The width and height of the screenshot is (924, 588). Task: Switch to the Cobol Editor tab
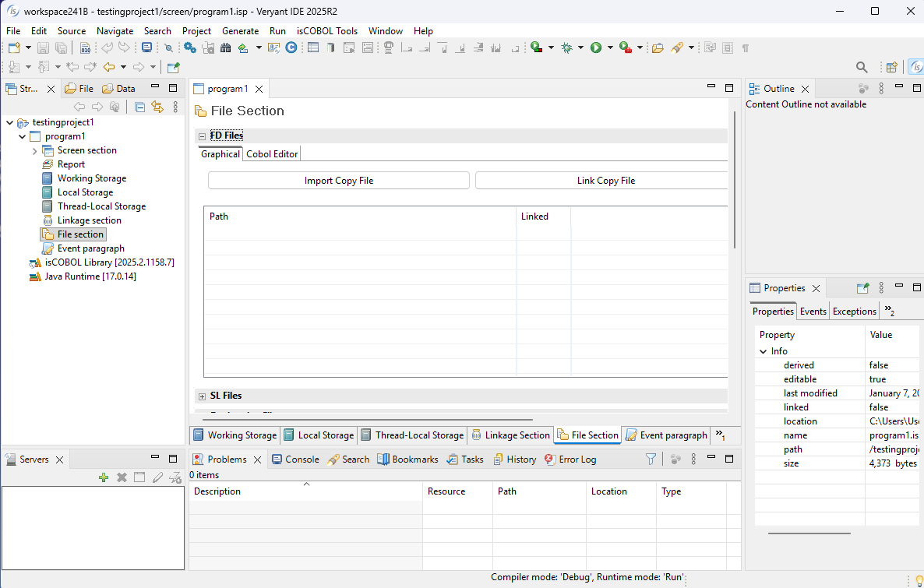tap(272, 154)
